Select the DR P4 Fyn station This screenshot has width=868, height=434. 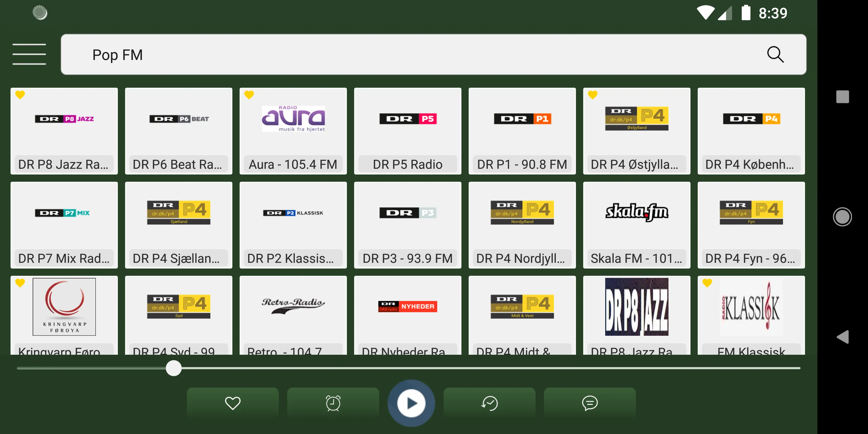(x=751, y=225)
